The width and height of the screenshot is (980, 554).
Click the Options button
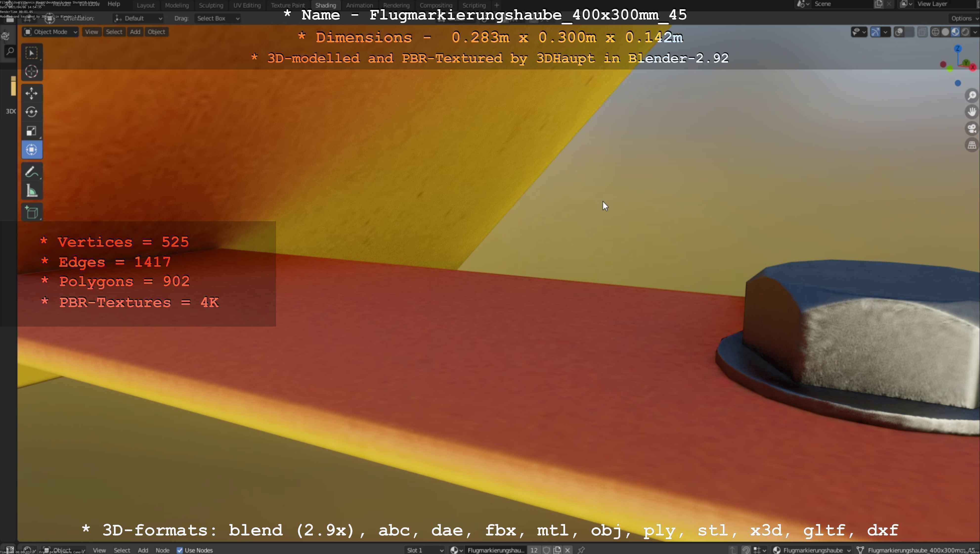tap(962, 18)
